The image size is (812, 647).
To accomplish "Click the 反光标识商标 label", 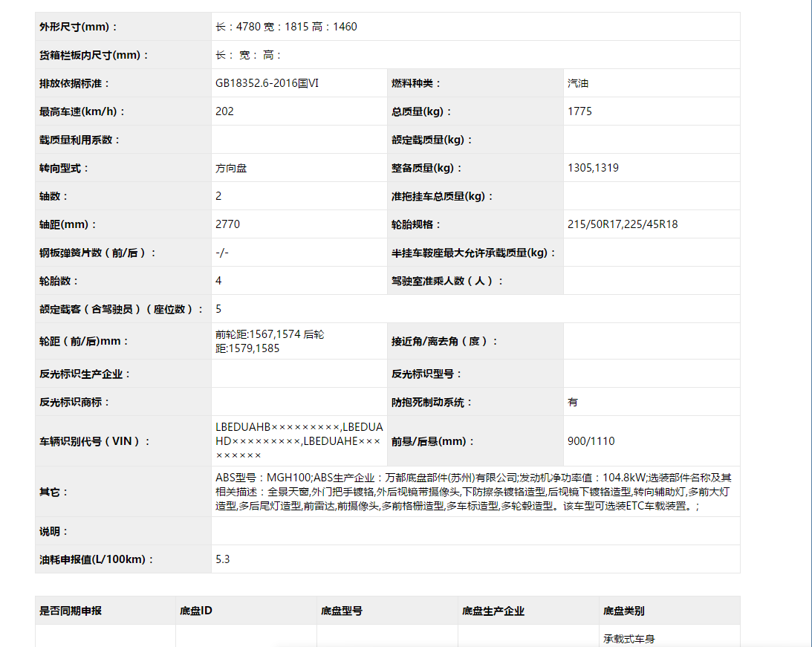I will (x=74, y=402).
